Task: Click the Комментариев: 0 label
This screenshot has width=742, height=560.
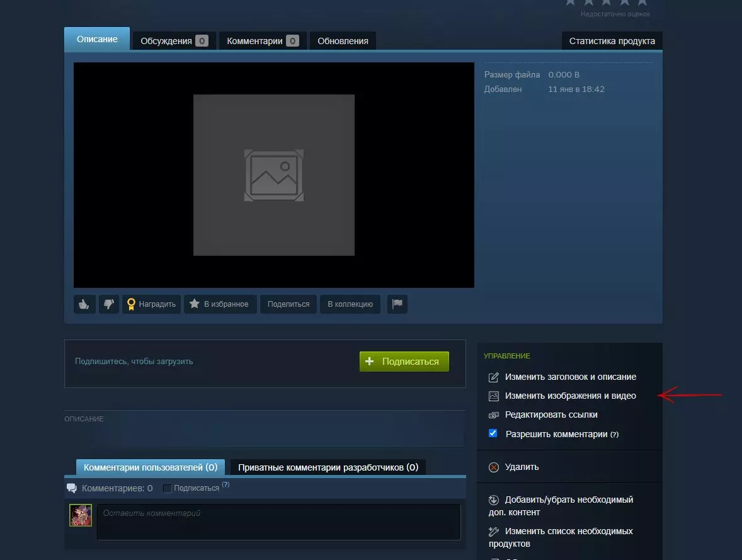Action: click(x=117, y=488)
